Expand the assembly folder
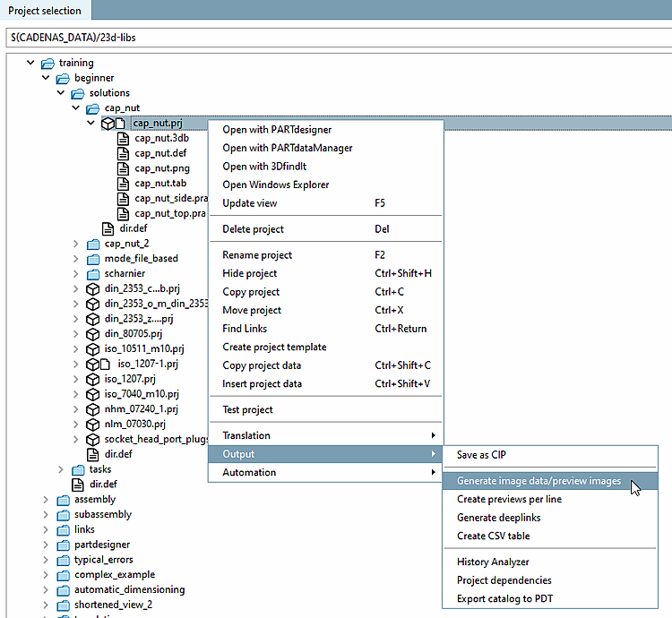 (46, 500)
